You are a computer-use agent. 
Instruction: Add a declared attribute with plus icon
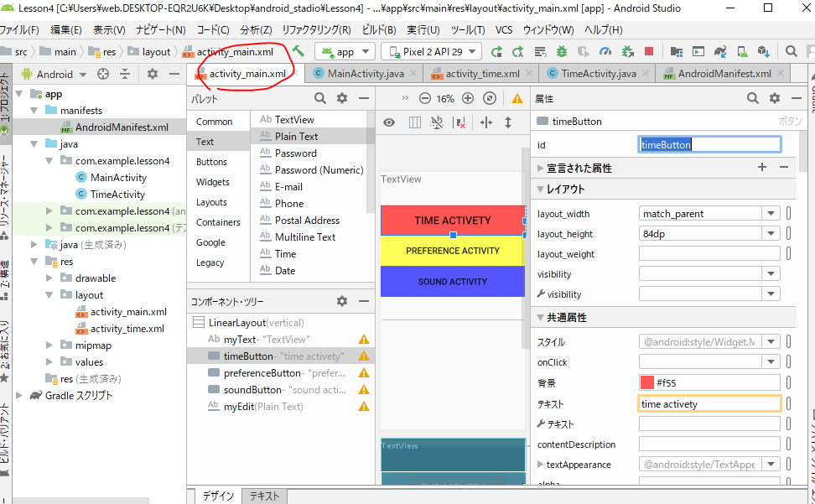coord(762,167)
